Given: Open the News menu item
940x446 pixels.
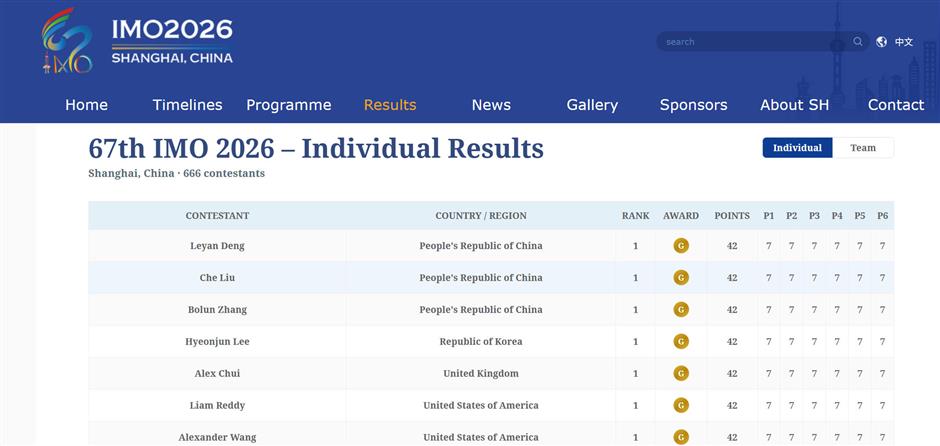Looking at the screenshot, I should (x=491, y=105).
